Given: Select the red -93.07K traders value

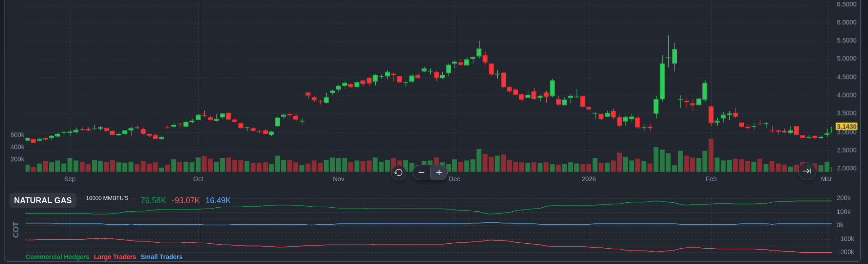Looking at the screenshot, I should coord(185,200).
